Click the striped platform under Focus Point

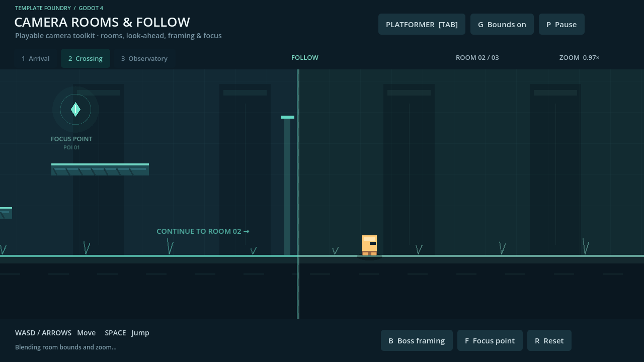[100, 169]
